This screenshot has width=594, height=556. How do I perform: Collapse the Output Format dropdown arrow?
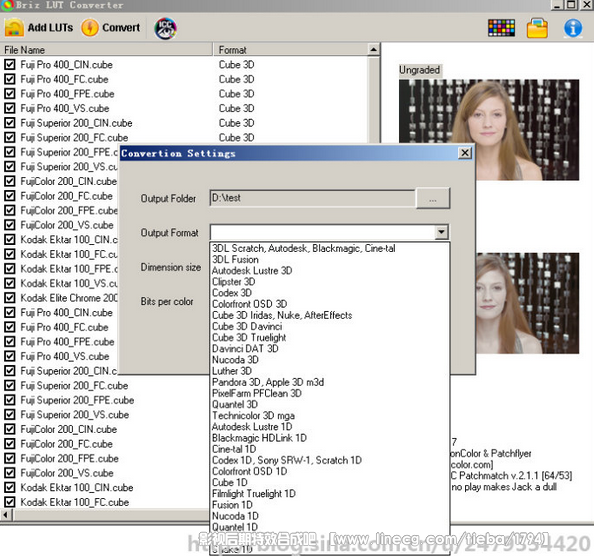point(441,232)
